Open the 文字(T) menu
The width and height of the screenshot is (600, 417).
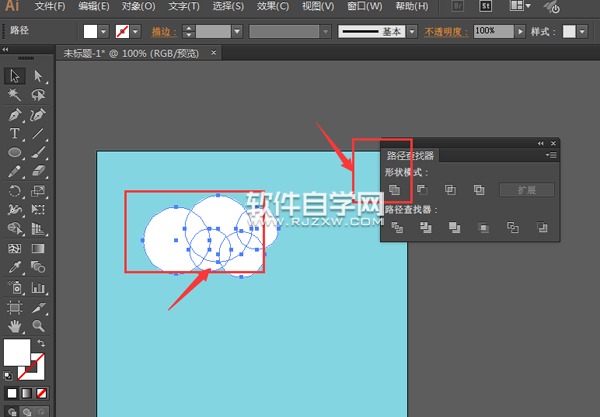click(184, 7)
